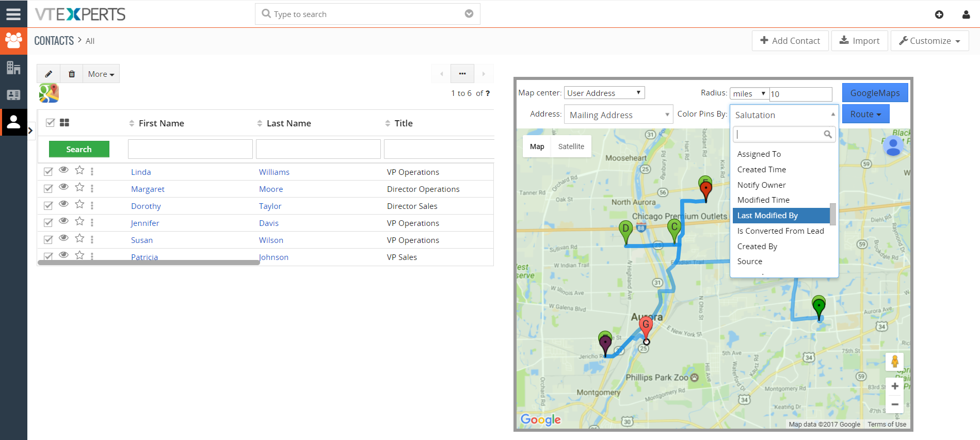This screenshot has height=440, width=980.
Task: Click the Import button
Action: 859,41
